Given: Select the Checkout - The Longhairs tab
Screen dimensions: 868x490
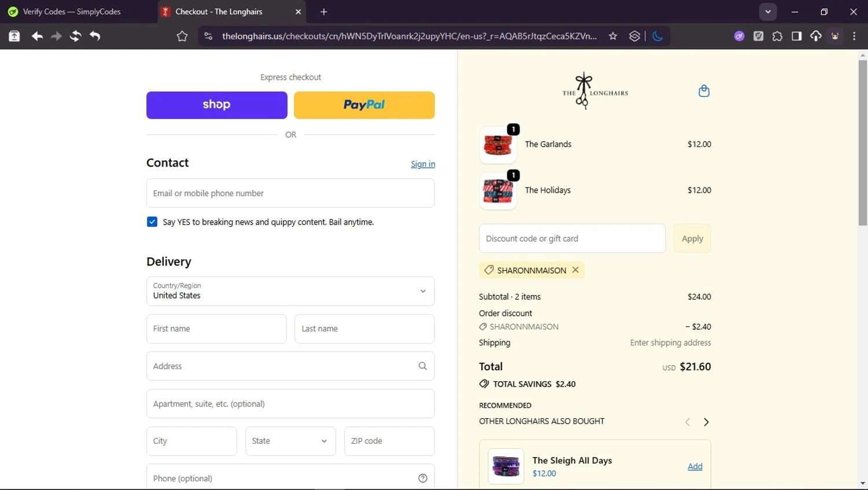Looking at the screenshot, I should (x=231, y=12).
